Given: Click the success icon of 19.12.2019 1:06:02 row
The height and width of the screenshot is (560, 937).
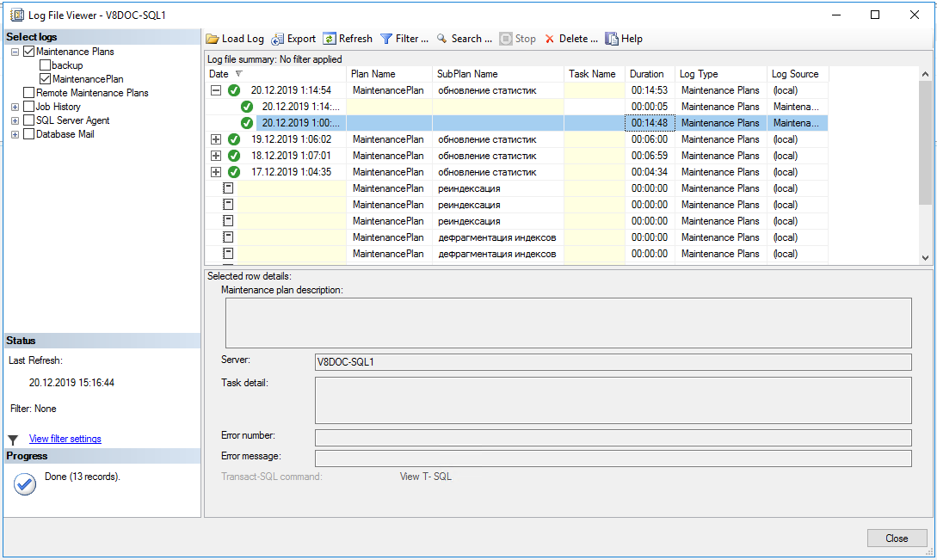Looking at the screenshot, I should tap(234, 139).
